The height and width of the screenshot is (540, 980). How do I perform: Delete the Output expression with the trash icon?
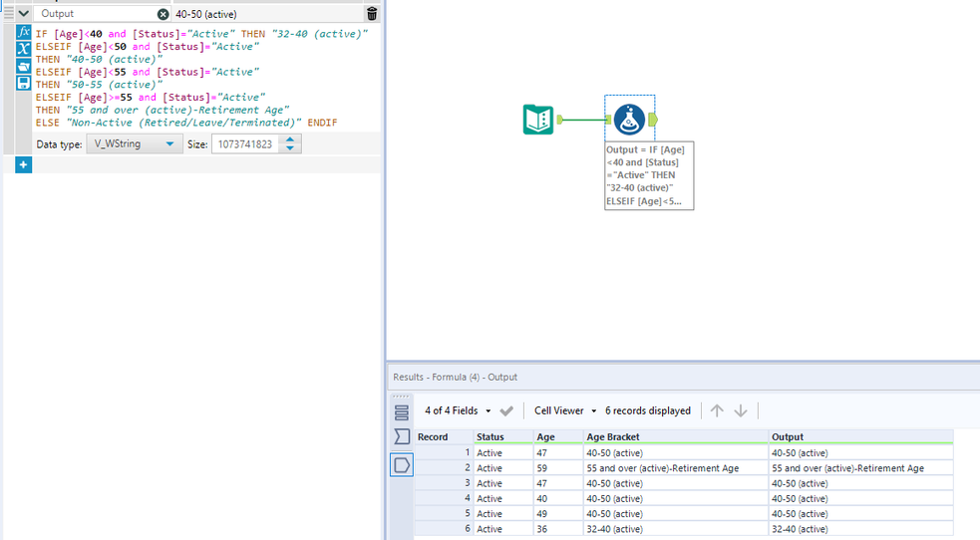click(372, 14)
